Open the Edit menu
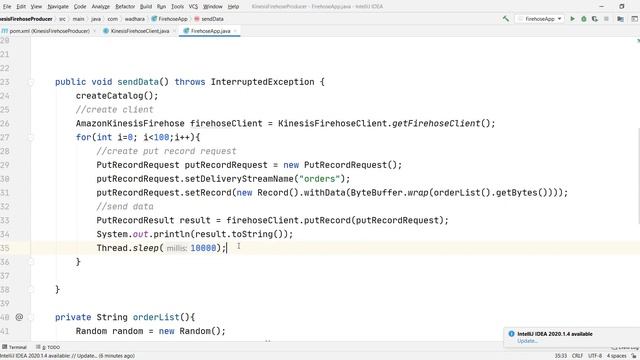 click(x=21, y=7)
